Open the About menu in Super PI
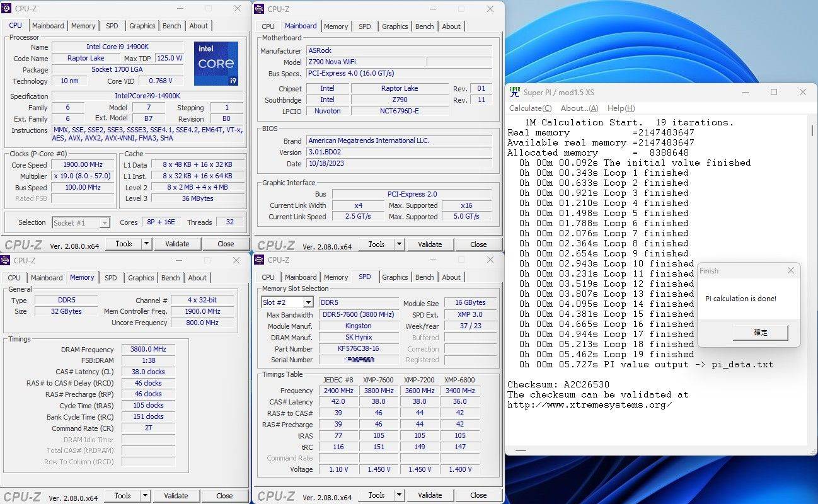This screenshot has width=818, height=504. (579, 108)
